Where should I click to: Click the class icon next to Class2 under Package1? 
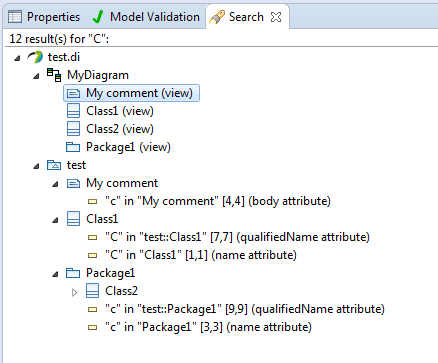92,291
